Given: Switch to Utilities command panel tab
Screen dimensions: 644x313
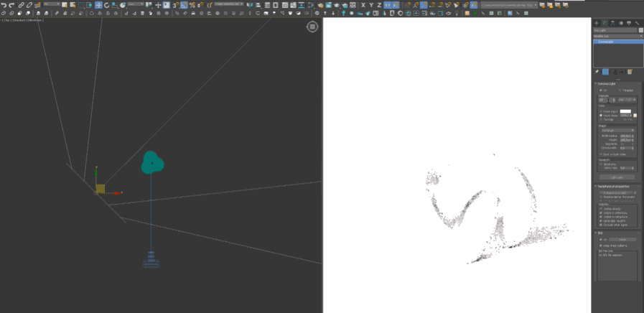Looking at the screenshot, I should [638, 22].
